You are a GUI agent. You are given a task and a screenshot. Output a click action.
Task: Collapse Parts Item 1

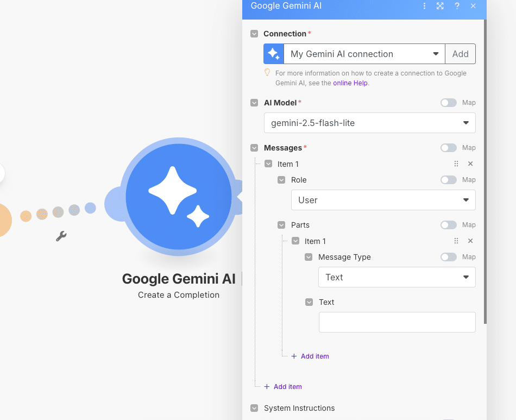pos(295,241)
